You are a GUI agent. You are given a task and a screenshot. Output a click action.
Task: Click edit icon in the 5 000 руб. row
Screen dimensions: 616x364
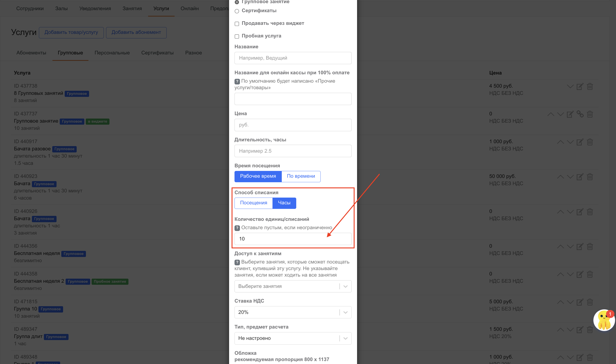[x=580, y=302]
